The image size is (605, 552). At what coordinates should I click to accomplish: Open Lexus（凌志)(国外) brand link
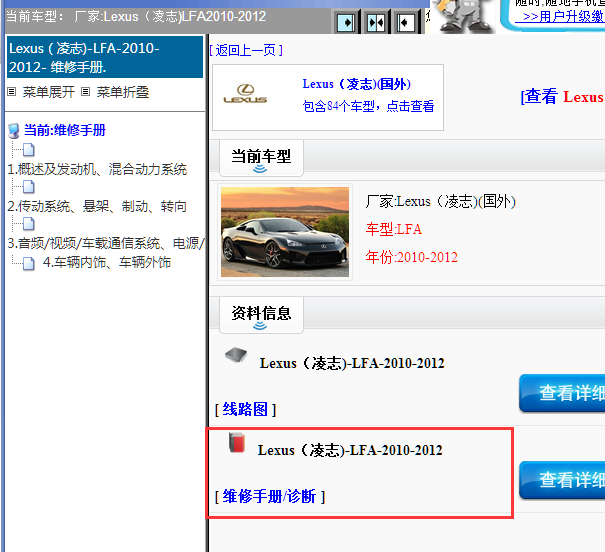pyautogui.click(x=357, y=84)
